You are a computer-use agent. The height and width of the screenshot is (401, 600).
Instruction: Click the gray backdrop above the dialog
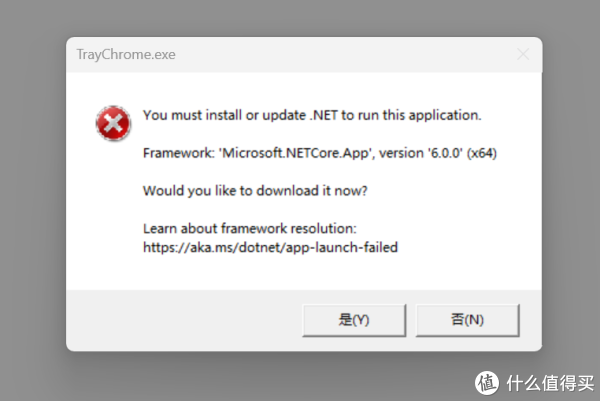coord(300,18)
